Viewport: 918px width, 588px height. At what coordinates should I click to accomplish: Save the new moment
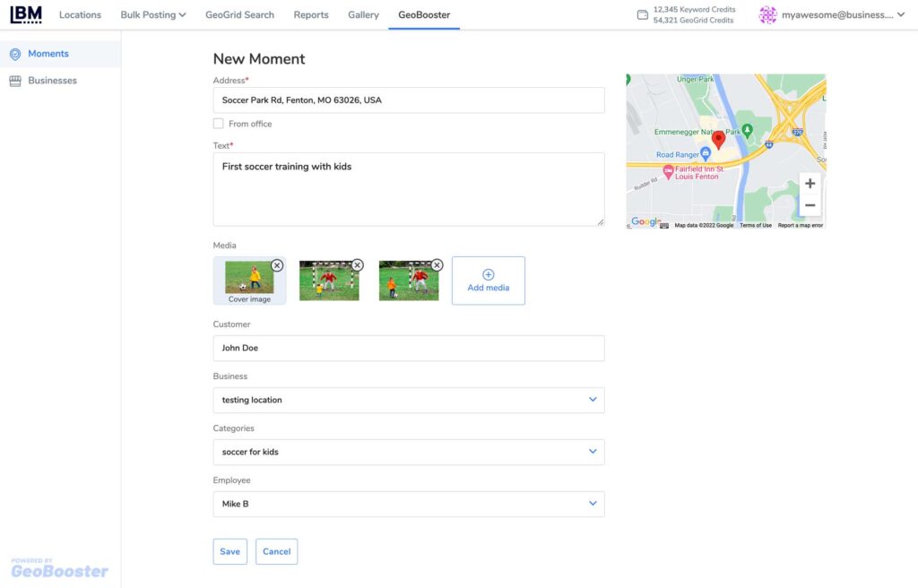tap(229, 551)
